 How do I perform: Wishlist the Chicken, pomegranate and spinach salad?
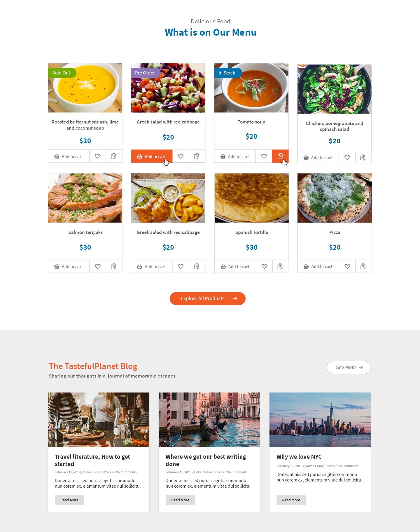347,157
